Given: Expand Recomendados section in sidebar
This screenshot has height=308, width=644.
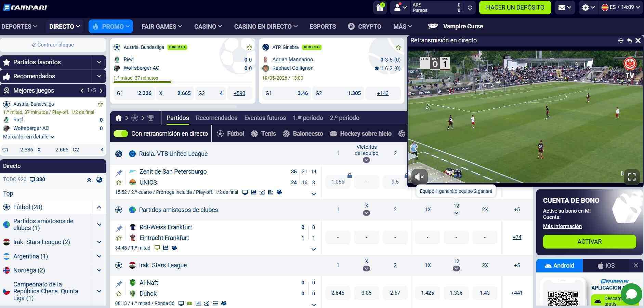Looking at the screenshot, I should click(99, 76).
